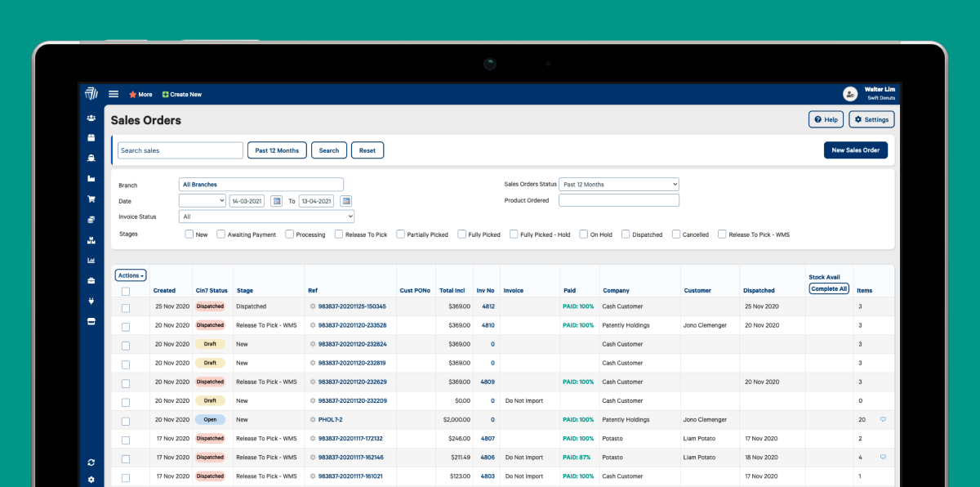Viewport: 980px width, 487px height.
Task: Sort table by Created column
Action: [x=164, y=290]
